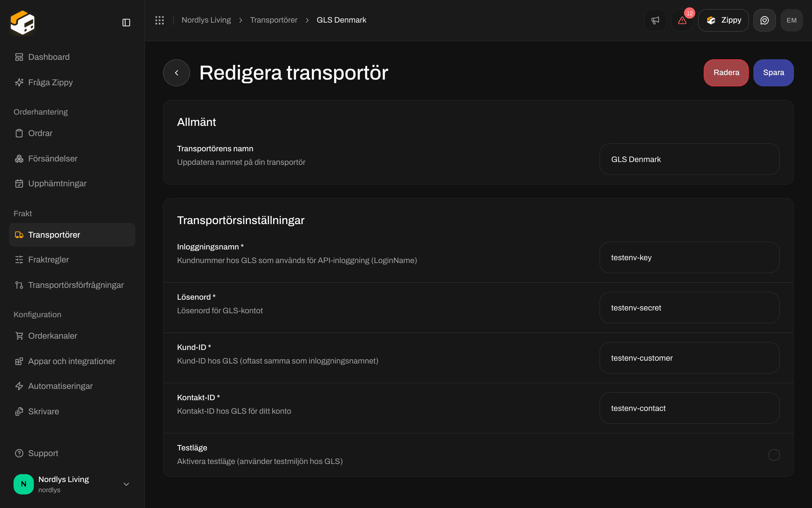Go to Ordrar

[x=72, y=133]
